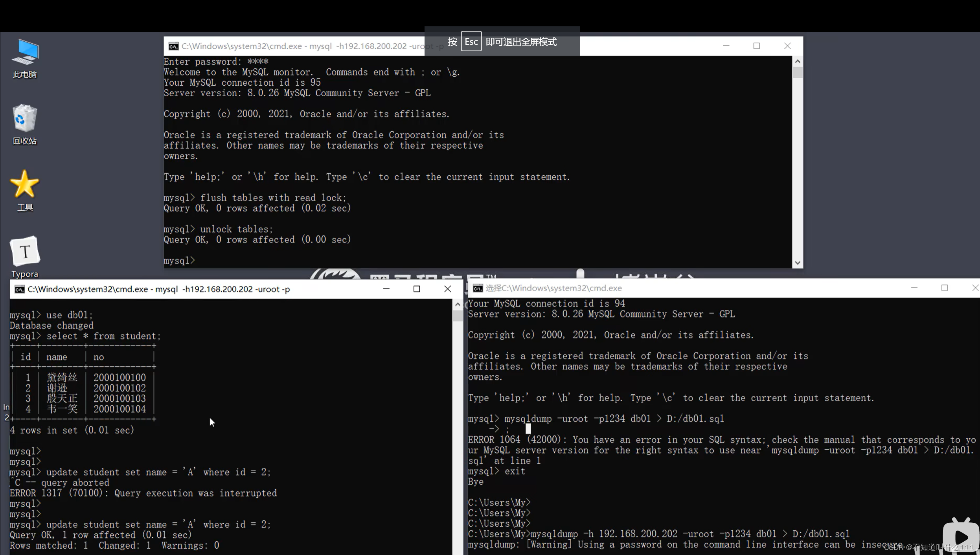Click the top window's mysql> prompt line
980x555 pixels.
pyautogui.click(x=180, y=261)
